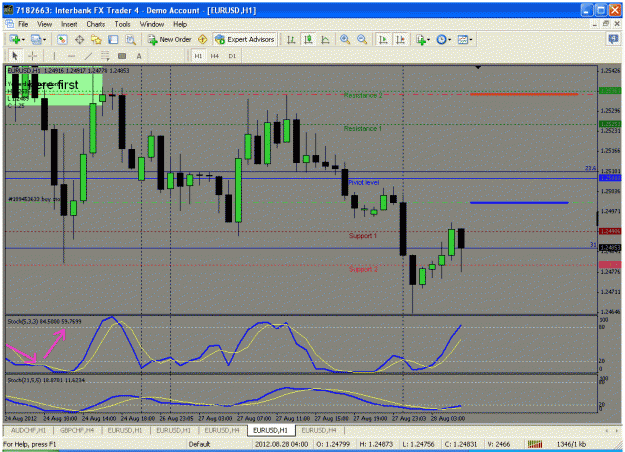Click the connection status bars indicator
Viewport: 625px width, 452px height.
click(x=535, y=444)
